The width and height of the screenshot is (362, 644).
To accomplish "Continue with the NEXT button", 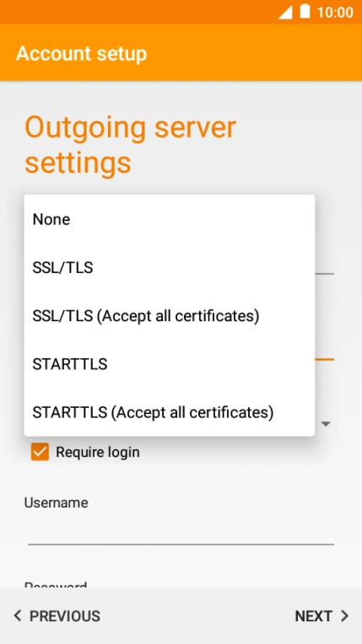I will point(322,615).
